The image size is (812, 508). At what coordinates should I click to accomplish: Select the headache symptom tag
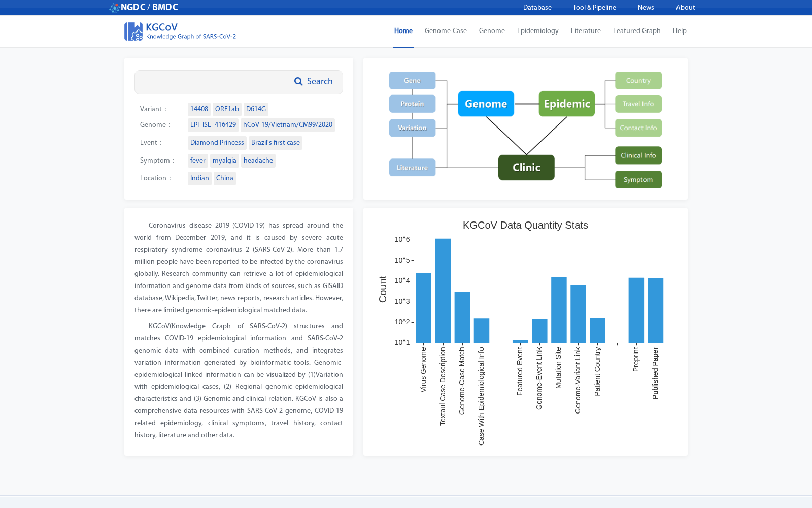tap(258, 161)
